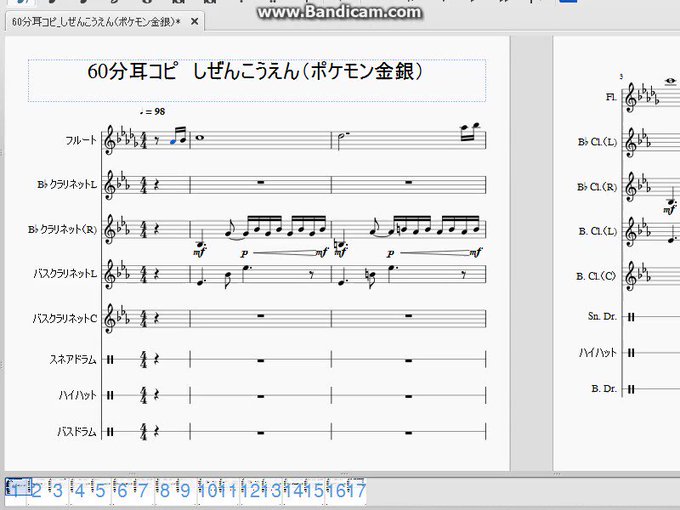Jump to page 1 in the navigator
Viewport: 680px width, 510px height.
[15, 490]
